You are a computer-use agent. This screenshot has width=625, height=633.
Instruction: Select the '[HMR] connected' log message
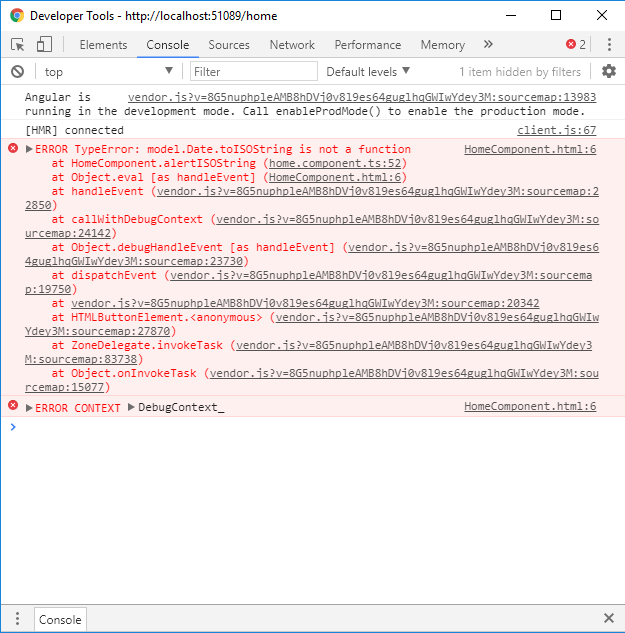pyautogui.click(x=74, y=130)
